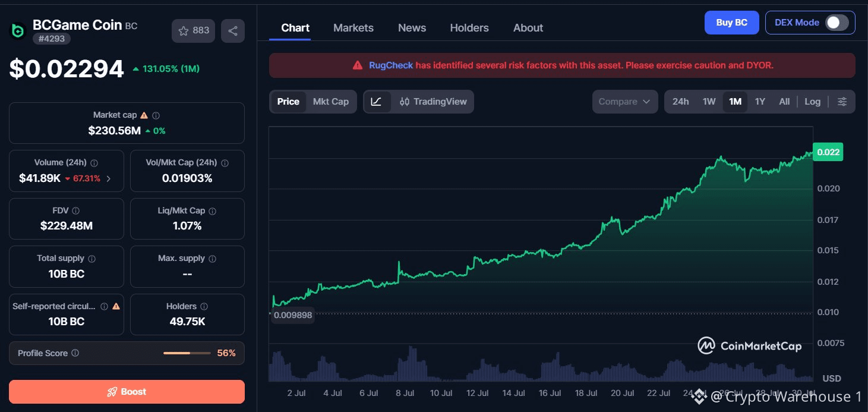
Task: Open the Chart tab
Action: (295, 28)
